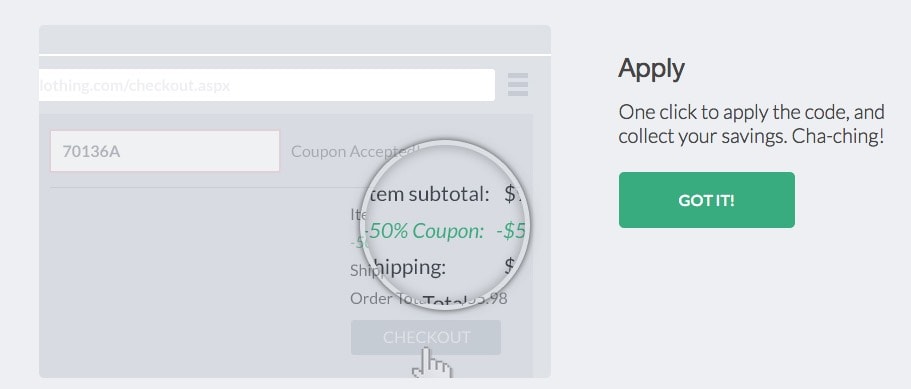Image resolution: width=911 pixels, height=389 pixels.
Task: Click the circular magnifier lens graphic
Action: click(x=446, y=225)
